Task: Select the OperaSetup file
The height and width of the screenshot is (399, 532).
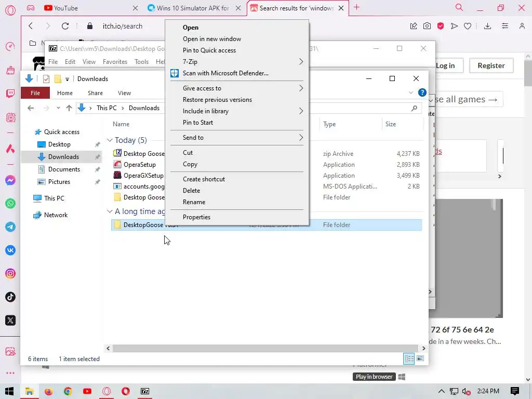Action: [139, 165]
